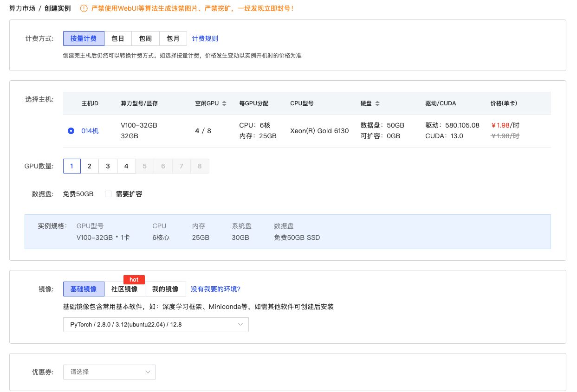The image size is (577, 392).
Task: Open the 优惠券 请选择 dropdown
Action: [110, 372]
